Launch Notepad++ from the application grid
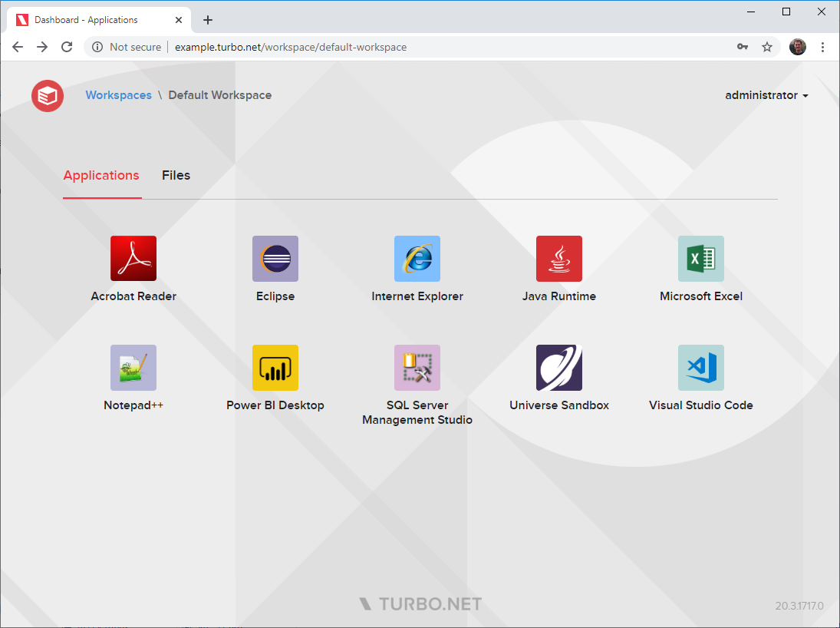 (133, 367)
